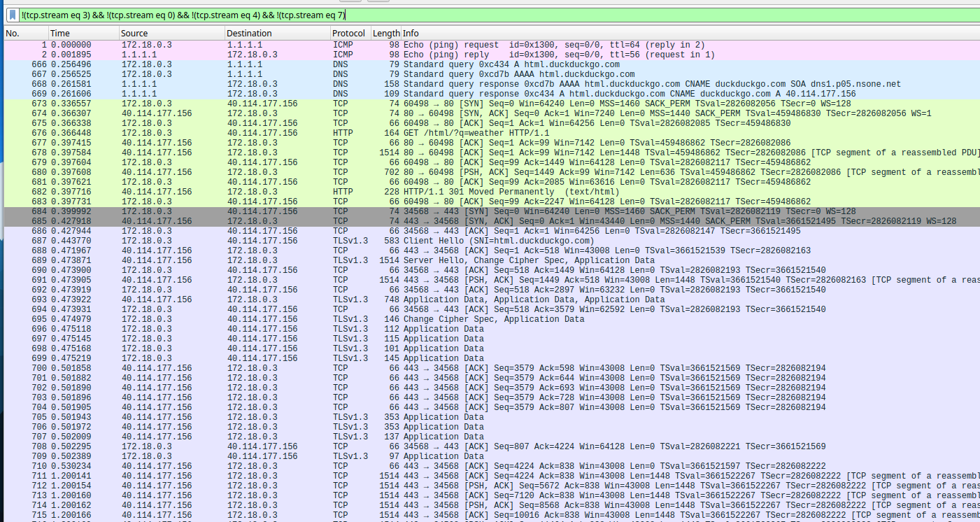The width and height of the screenshot is (980, 522).
Task: Select packet 713 with Seq=7120
Action: coord(492,495)
